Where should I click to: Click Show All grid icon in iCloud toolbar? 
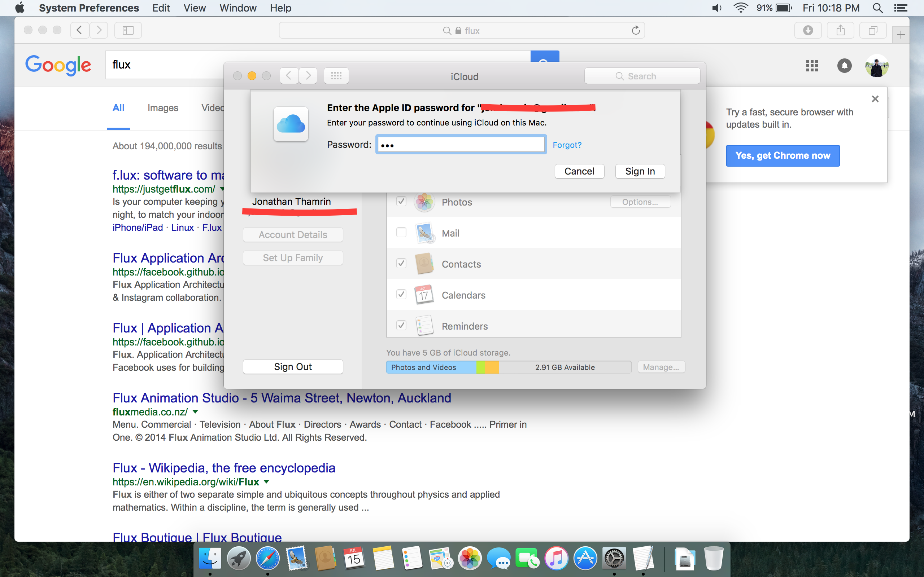coord(336,76)
